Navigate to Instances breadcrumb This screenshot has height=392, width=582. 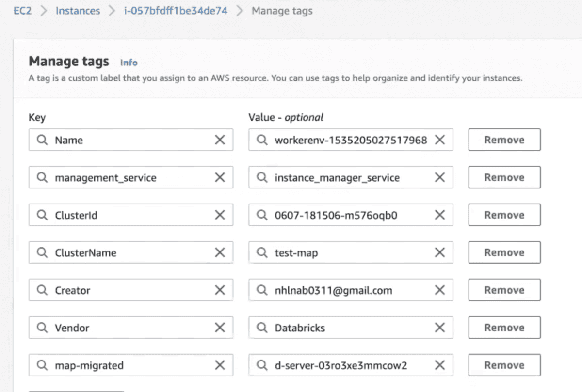click(78, 11)
